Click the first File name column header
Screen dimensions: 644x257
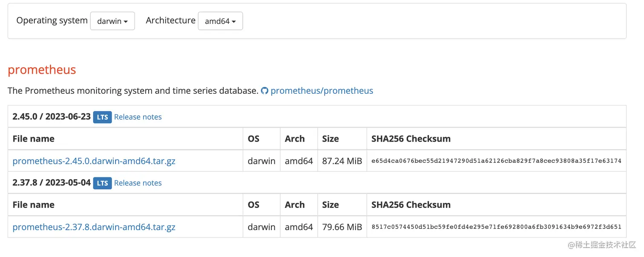click(x=34, y=139)
